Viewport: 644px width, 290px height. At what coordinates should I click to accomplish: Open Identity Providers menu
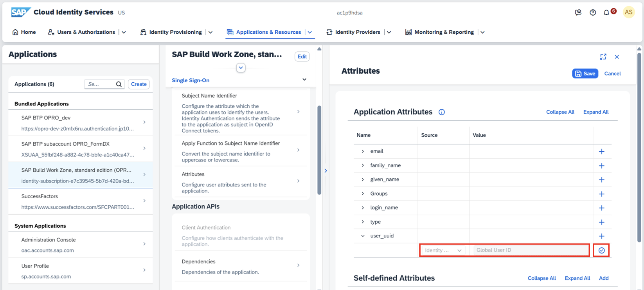coord(357,32)
